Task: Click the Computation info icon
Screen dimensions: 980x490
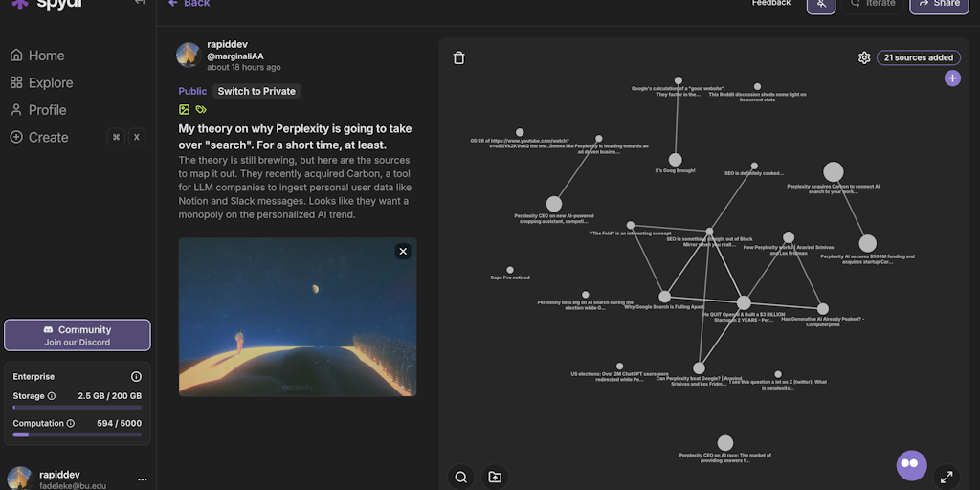Action: point(71,424)
